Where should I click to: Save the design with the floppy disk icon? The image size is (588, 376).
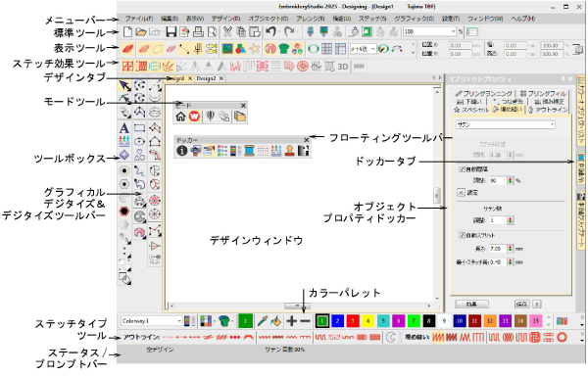pyautogui.click(x=171, y=32)
